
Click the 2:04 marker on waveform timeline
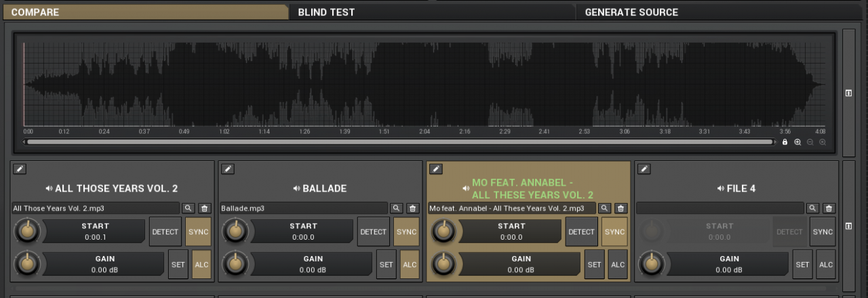pyautogui.click(x=424, y=131)
